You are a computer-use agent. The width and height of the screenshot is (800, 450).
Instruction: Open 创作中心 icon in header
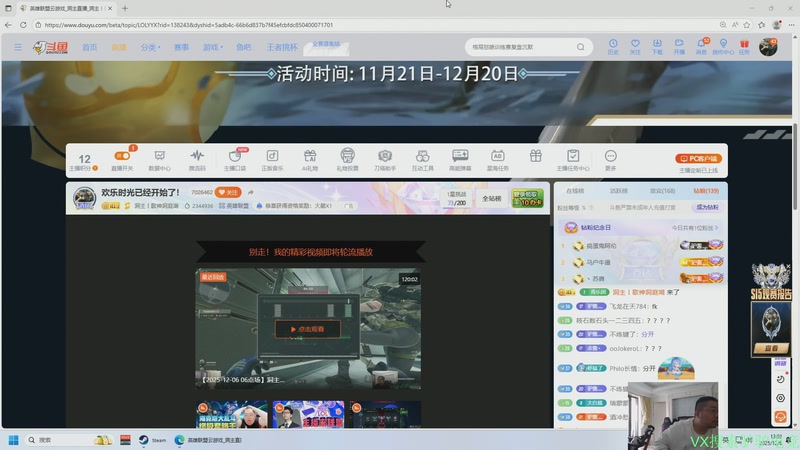[x=723, y=46]
